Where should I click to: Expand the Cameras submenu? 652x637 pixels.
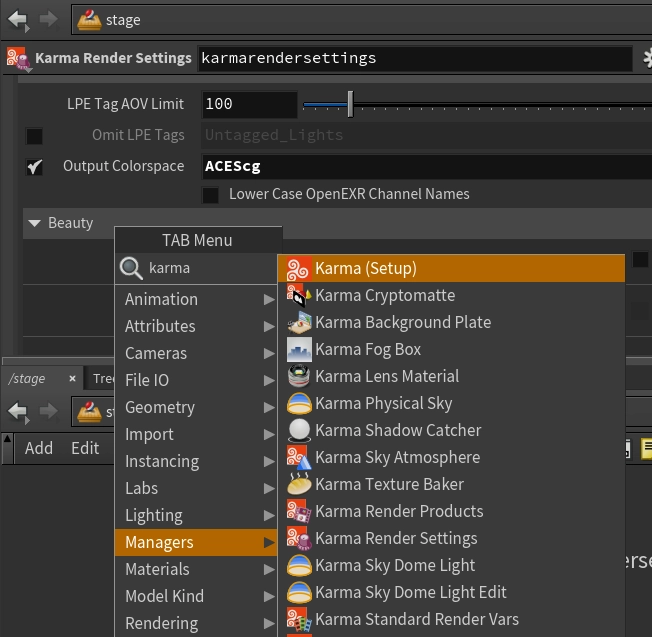196,353
